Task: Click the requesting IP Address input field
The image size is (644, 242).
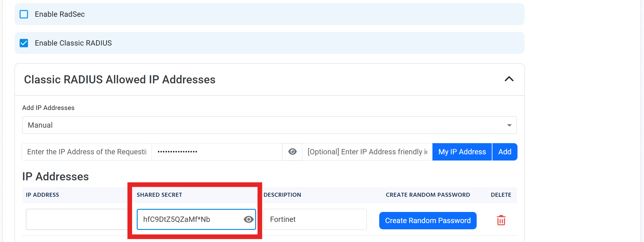Action: [x=86, y=152]
